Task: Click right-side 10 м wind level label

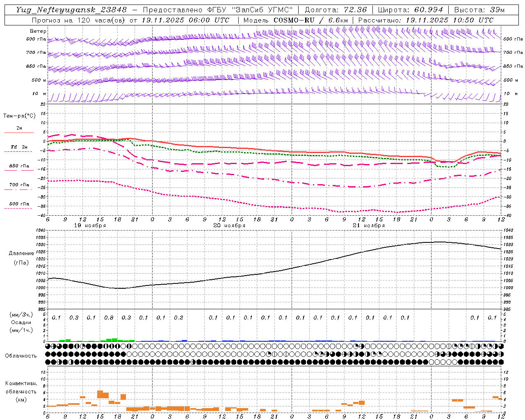Action: pyautogui.click(x=510, y=94)
